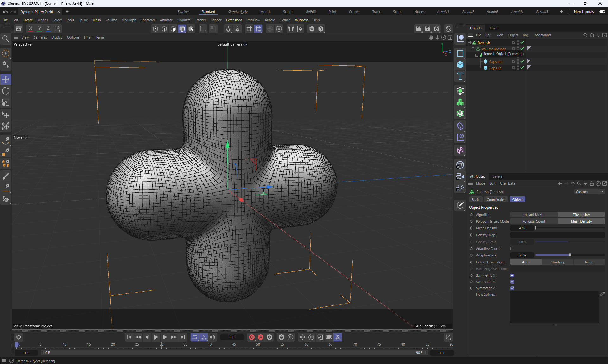The image size is (608, 364).
Task: Collapse the Volume Mesher hierarchy
Action: [473, 49]
